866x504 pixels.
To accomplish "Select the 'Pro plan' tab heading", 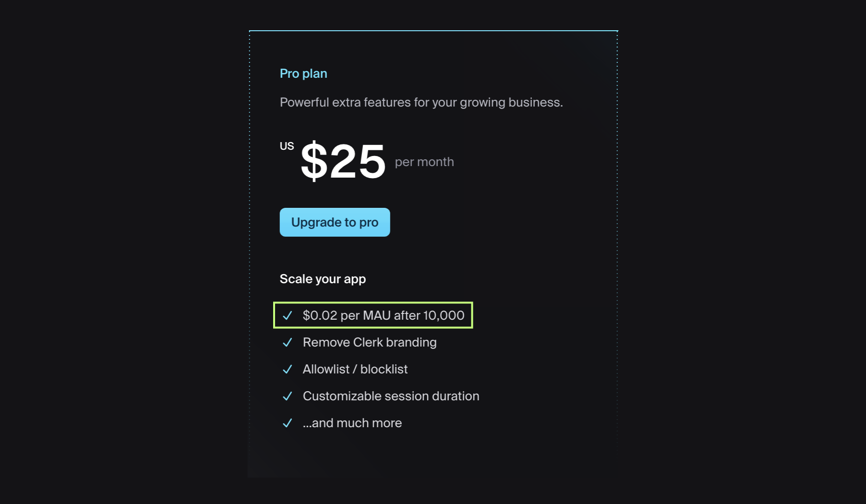I will point(303,73).
